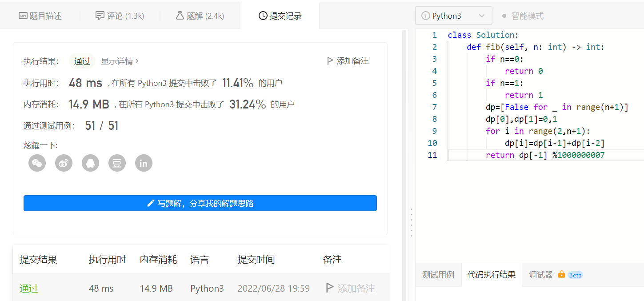The image size is (644, 301).
Task: Click the left panel vertical scrollbar
Action: (x=404, y=165)
